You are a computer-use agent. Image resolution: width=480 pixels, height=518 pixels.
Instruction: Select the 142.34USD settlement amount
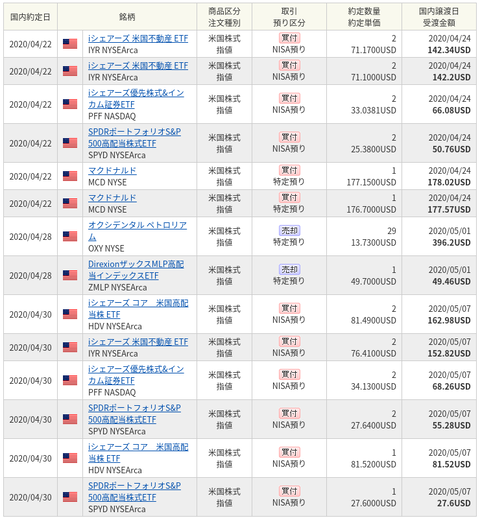point(449,50)
